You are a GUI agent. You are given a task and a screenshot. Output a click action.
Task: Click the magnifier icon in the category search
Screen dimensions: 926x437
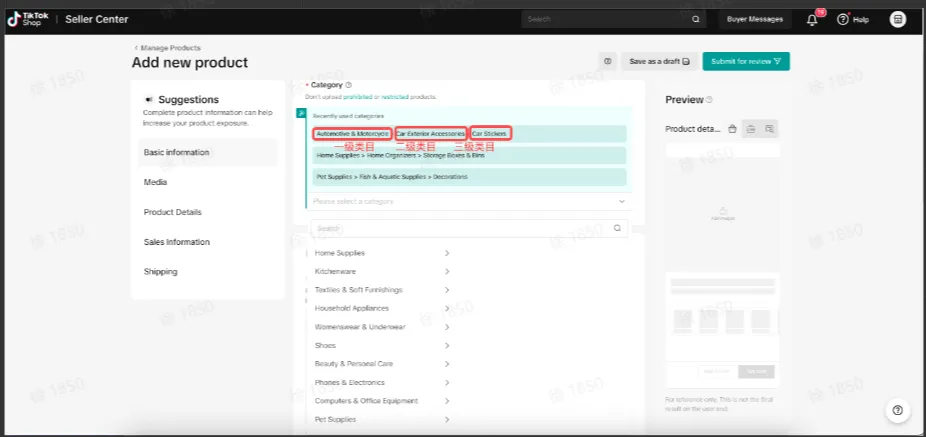[x=617, y=229]
